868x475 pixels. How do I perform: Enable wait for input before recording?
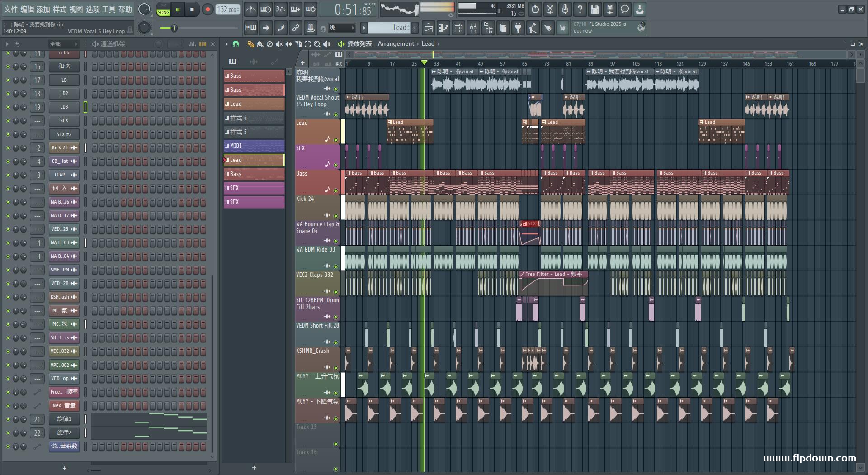[266, 9]
